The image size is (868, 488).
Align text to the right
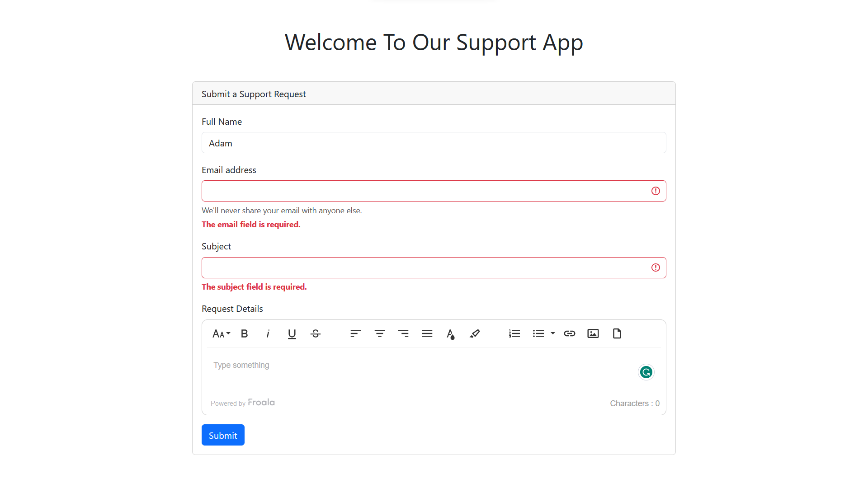pos(403,333)
